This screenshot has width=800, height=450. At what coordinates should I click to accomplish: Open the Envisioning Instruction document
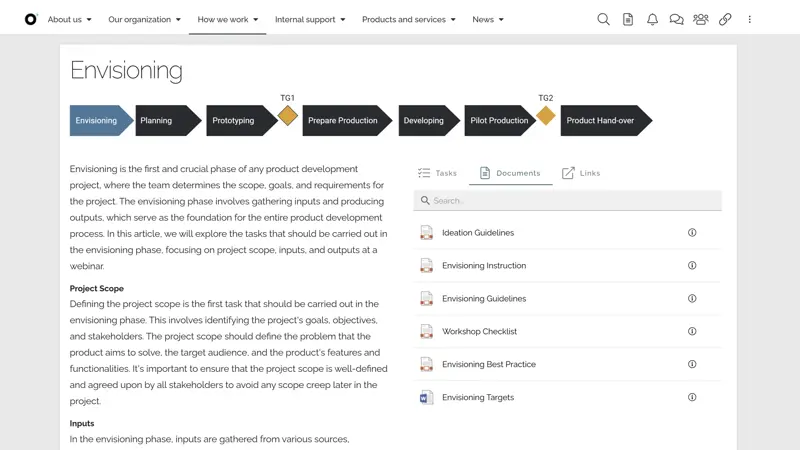point(484,265)
